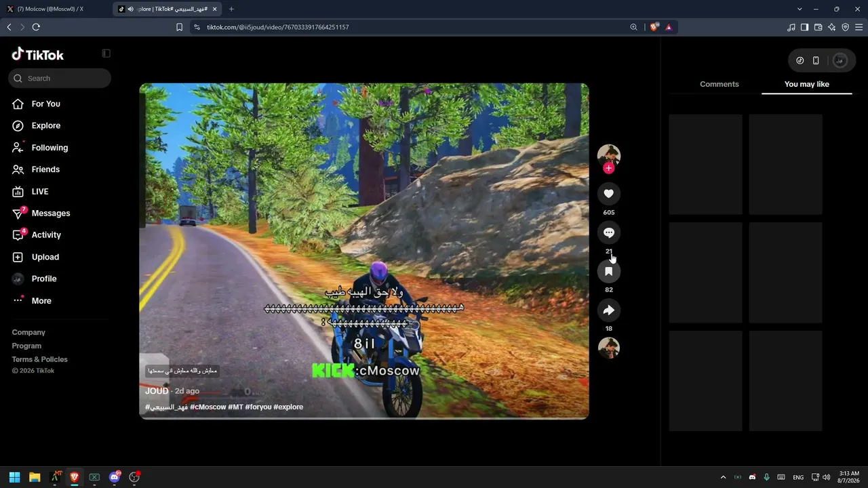The image size is (868, 488).
Task: Expand the Program footer section
Action: (26, 346)
